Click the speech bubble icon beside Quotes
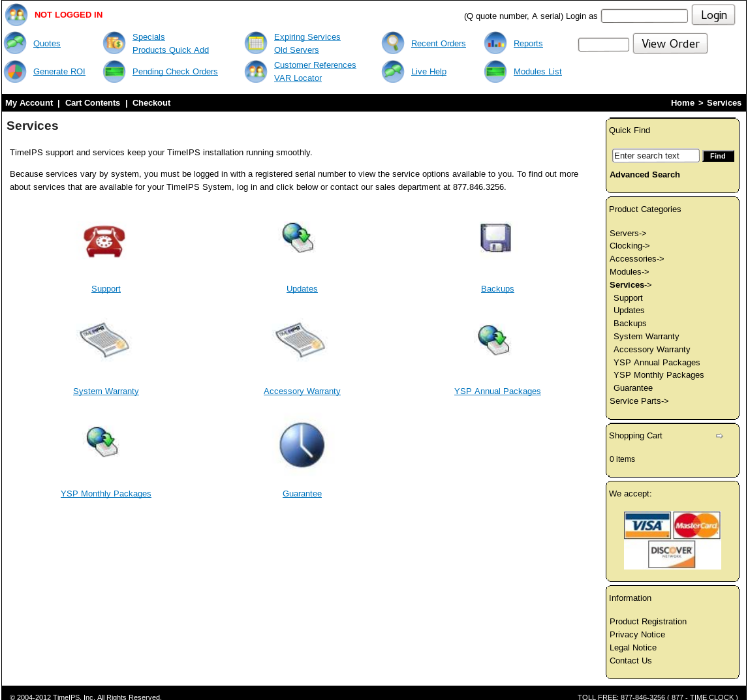 point(15,43)
